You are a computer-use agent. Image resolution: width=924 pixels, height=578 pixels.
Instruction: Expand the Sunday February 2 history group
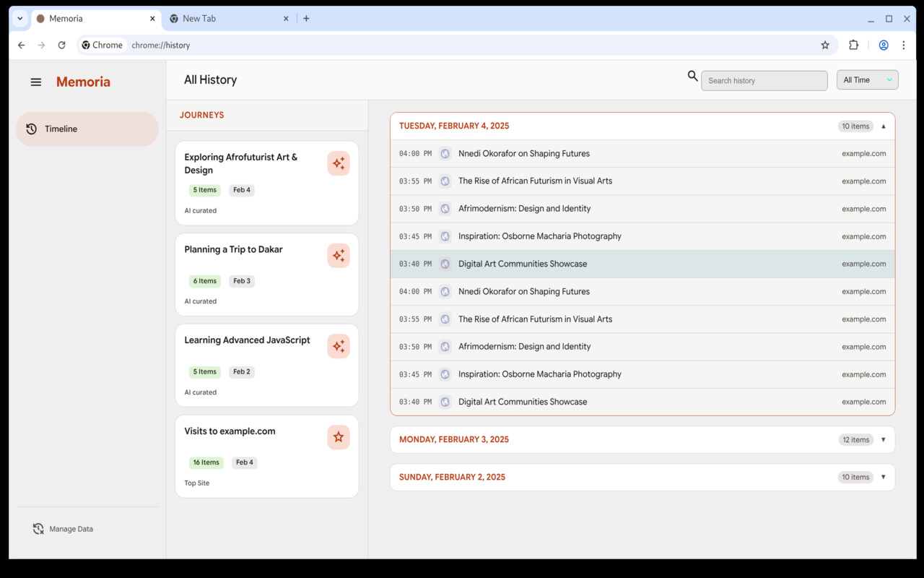(x=884, y=477)
